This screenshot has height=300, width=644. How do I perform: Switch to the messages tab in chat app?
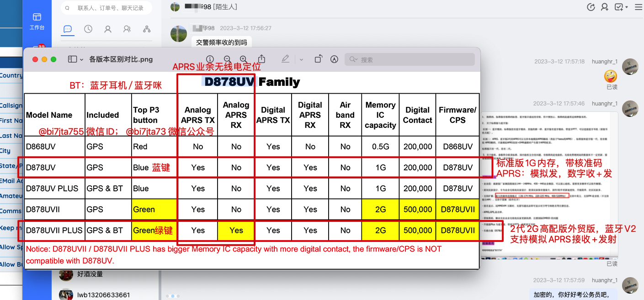pos(68,29)
